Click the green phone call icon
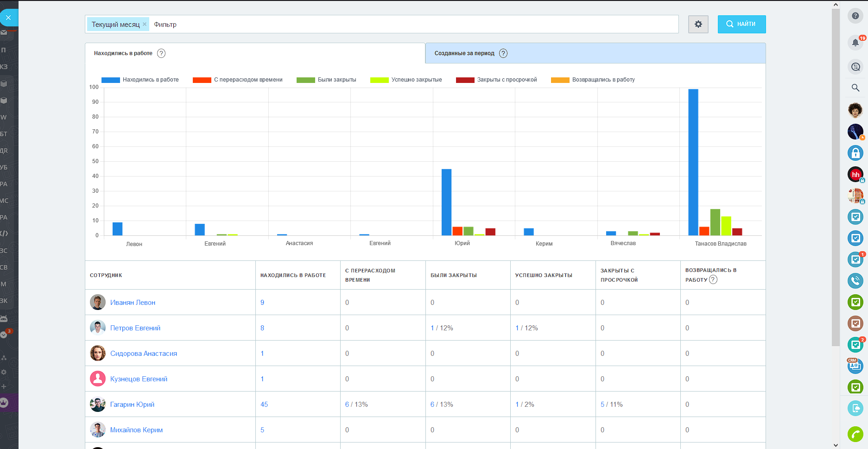 click(x=855, y=434)
